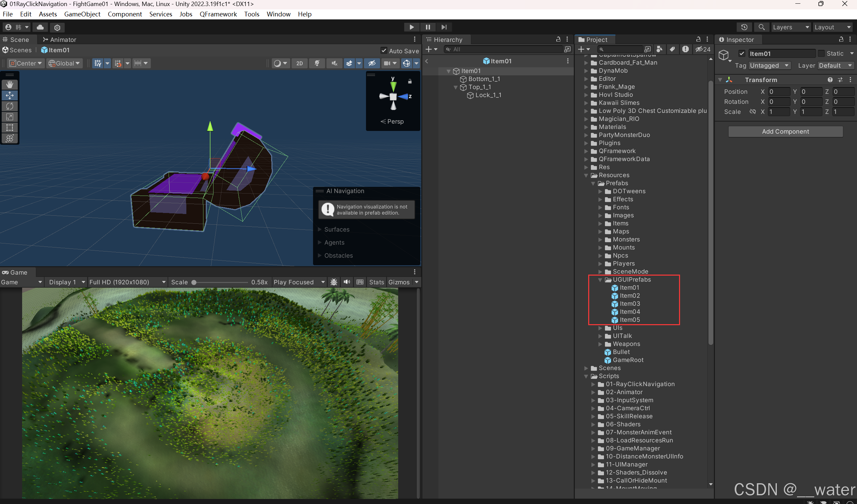Toggle Stats in Game view
Viewport: 857px width, 504px height.
click(376, 282)
